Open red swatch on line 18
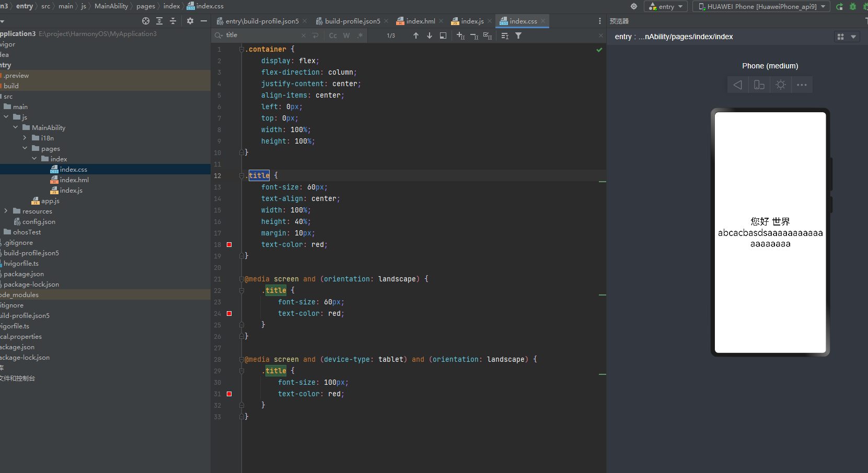The image size is (868, 473). coord(229,244)
